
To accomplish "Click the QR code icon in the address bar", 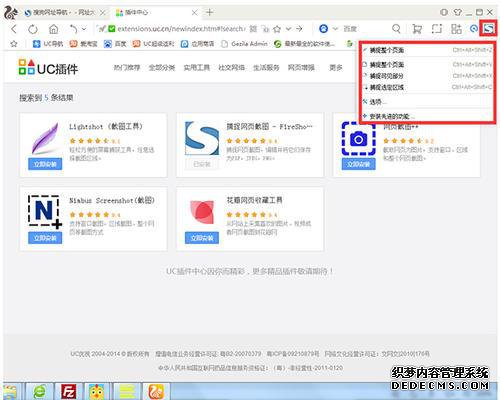I will click(253, 29).
